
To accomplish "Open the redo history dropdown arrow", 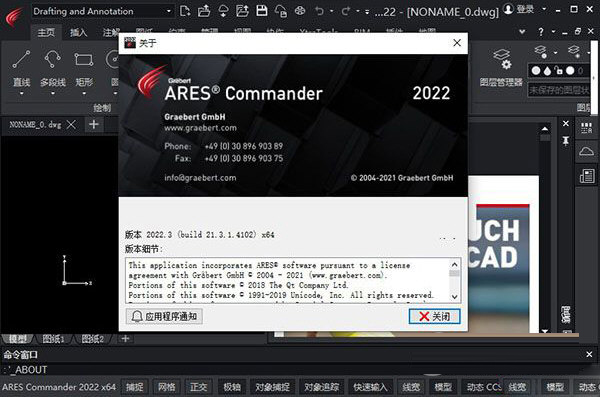I will tap(358, 11).
